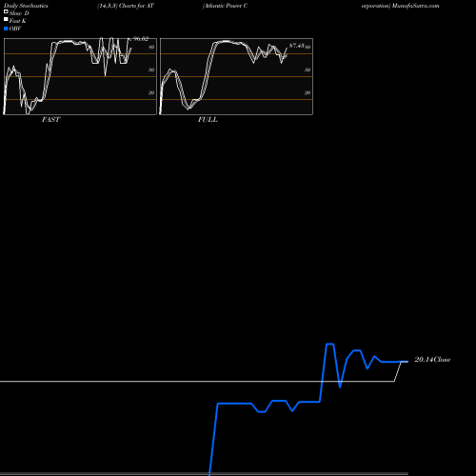
Task: Click the '20' level label in FULL chart
Action: (x=307, y=92)
